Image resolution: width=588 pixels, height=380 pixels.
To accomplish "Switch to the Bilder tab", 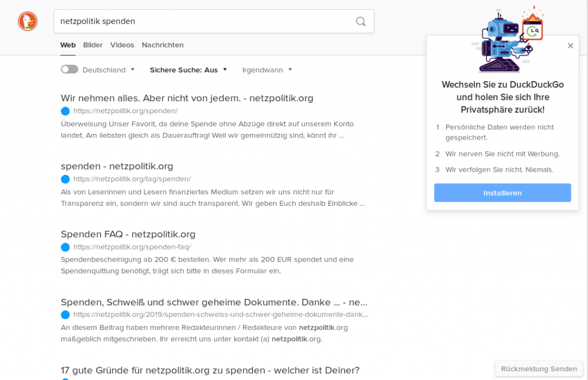I will (92, 45).
